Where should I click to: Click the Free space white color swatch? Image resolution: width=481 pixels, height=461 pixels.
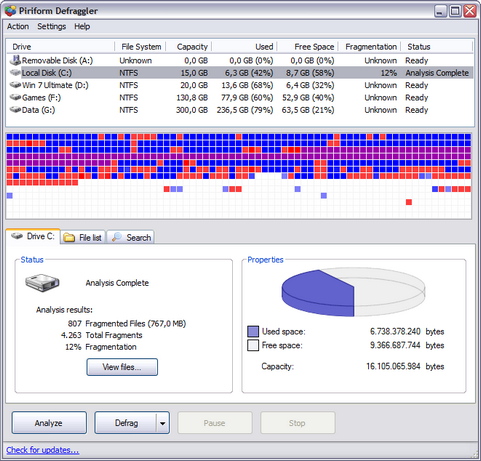point(253,345)
